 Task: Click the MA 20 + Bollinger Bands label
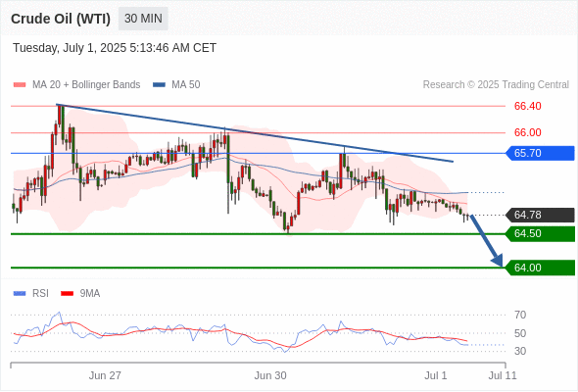(86, 85)
